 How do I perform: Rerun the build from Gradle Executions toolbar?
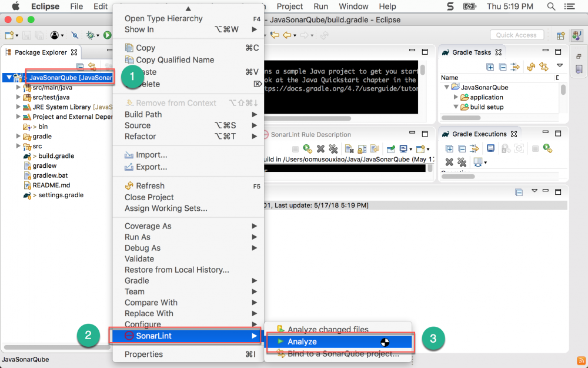(x=547, y=148)
